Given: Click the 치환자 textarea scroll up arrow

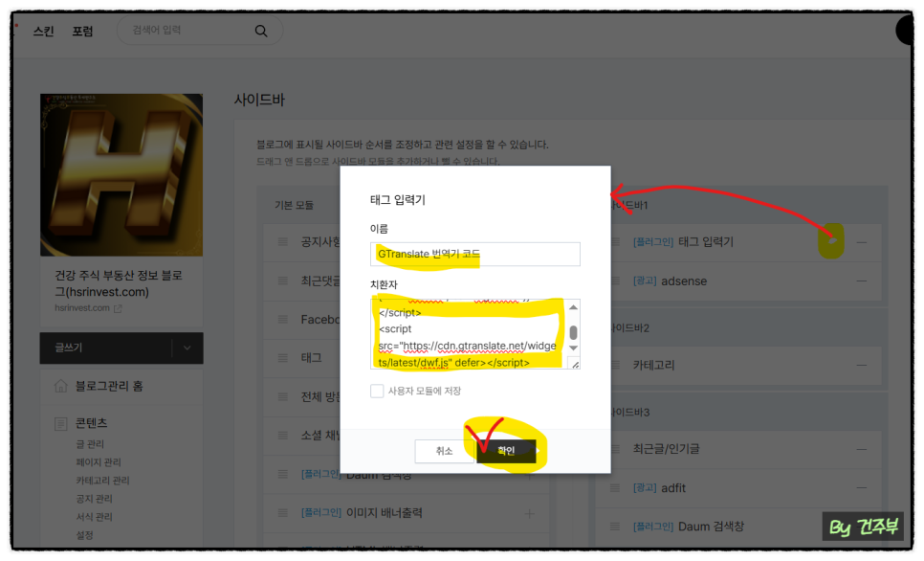Looking at the screenshot, I should (x=573, y=307).
